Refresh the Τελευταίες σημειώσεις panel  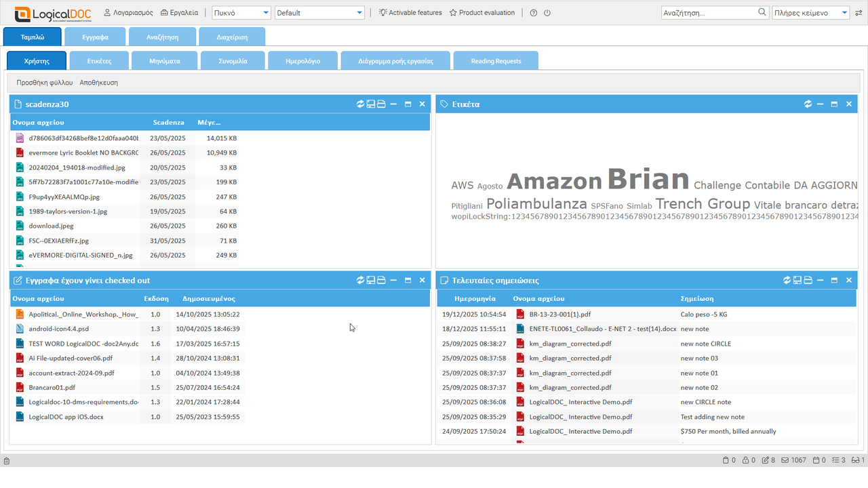click(787, 280)
